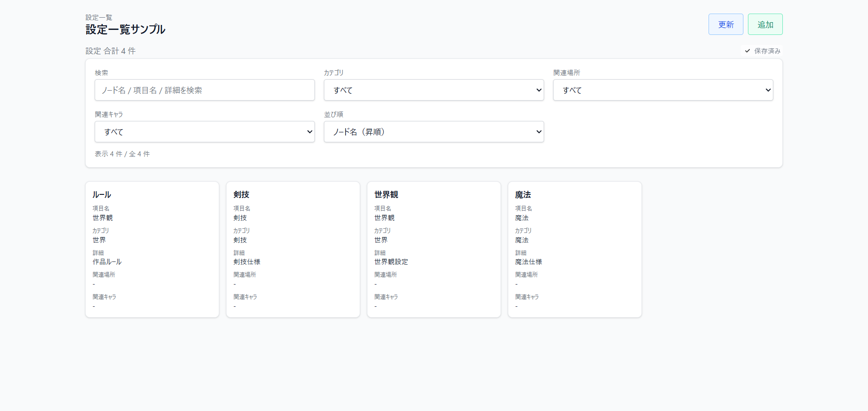
Task: Select the ルール card title
Action: (x=101, y=194)
